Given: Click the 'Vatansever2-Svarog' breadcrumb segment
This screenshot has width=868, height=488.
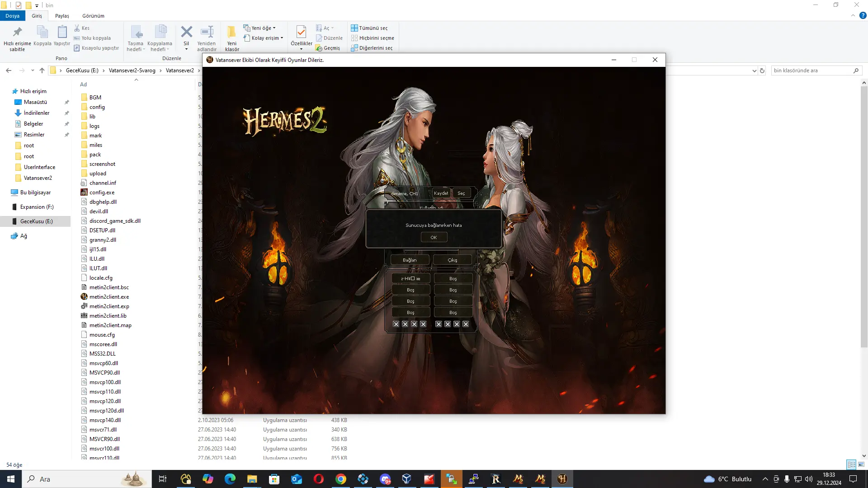Looking at the screenshot, I should [x=132, y=70].
